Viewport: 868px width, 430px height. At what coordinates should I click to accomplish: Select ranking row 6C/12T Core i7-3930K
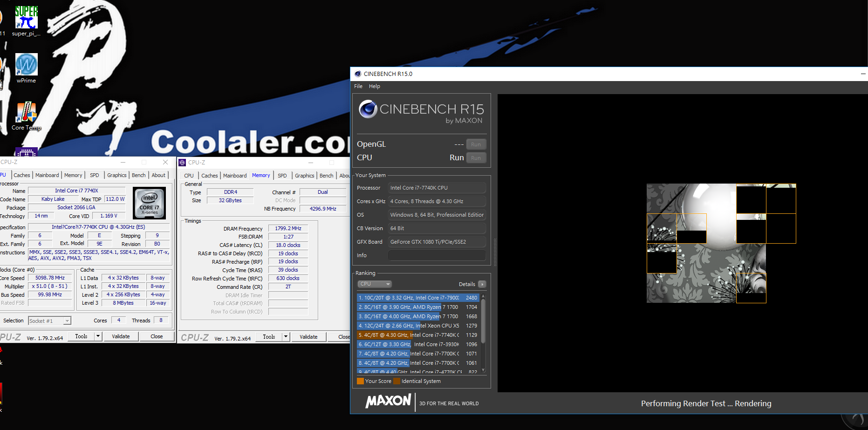click(x=418, y=344)
